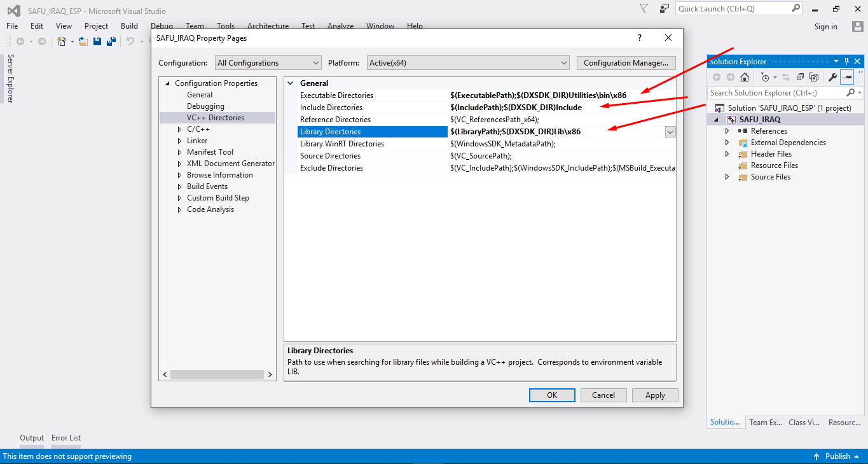This screenshot has height=464, width=868.
Task: Click the New Project toolbar icon
Action: [61, 41]
